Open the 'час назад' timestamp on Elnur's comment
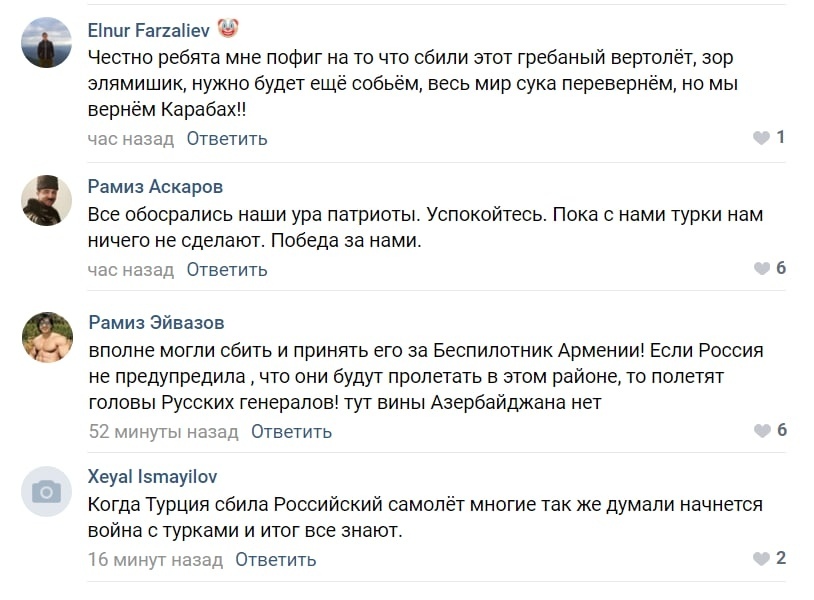This screenshot has height=600, width=814. [131, 139]
